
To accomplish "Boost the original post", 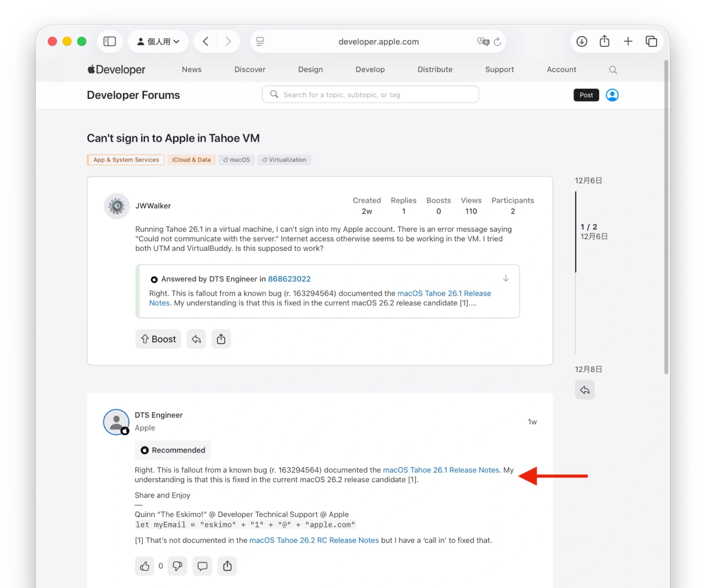I will [x=158, y=339].
